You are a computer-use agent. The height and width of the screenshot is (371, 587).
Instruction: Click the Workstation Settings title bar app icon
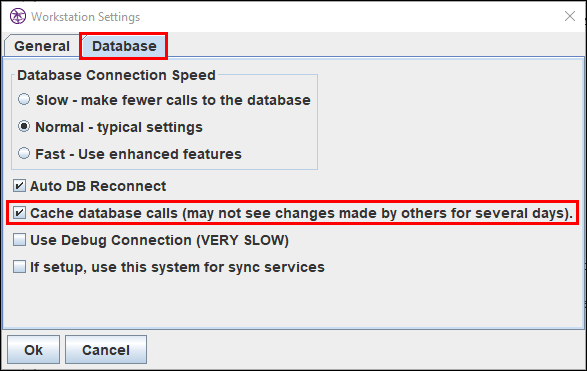pos(18,16)
